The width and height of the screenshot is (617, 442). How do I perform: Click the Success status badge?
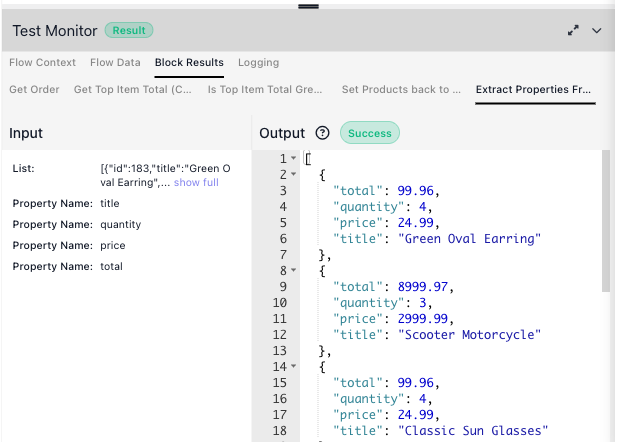point(370,133)
